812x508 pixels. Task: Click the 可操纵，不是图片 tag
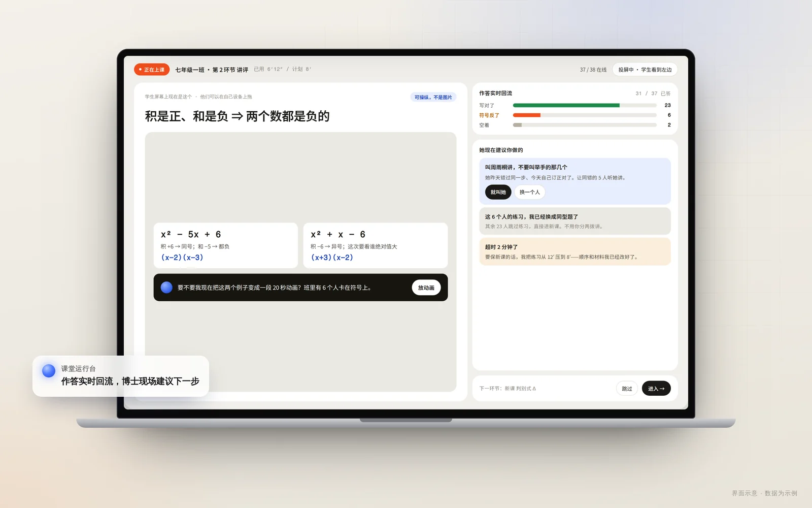[433, 97]
